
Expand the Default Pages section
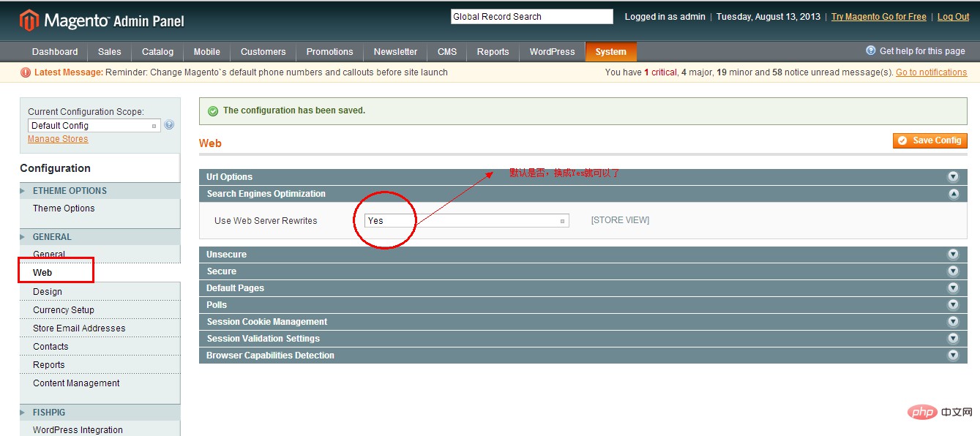(583, 288)
